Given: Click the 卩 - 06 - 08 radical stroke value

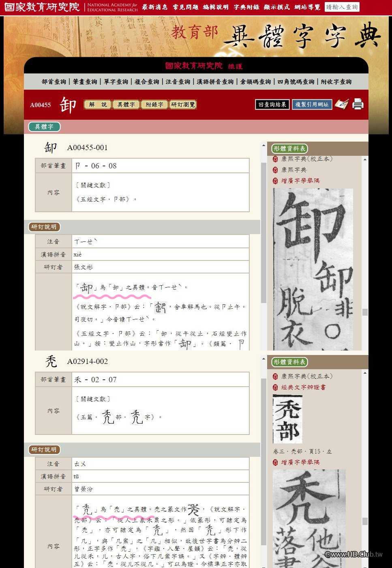Looking at the screenshot, I should point(96,166).
